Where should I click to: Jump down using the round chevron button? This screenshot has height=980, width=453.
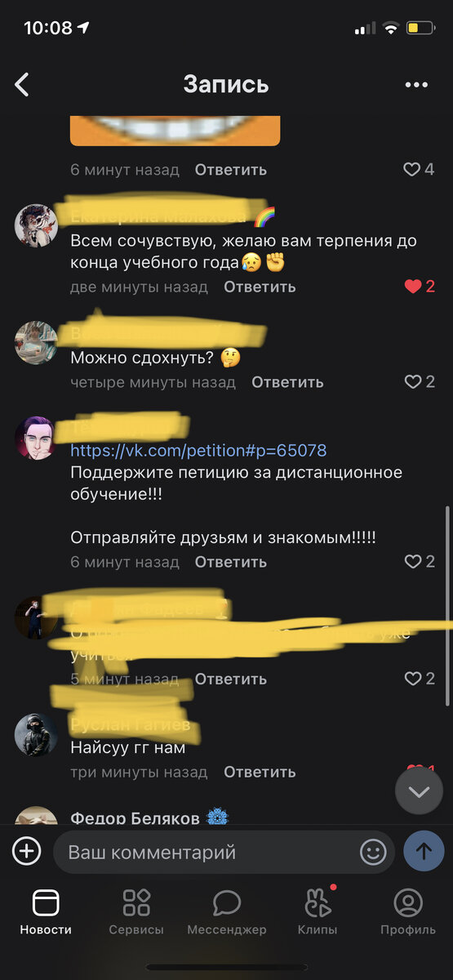(419, 791)
